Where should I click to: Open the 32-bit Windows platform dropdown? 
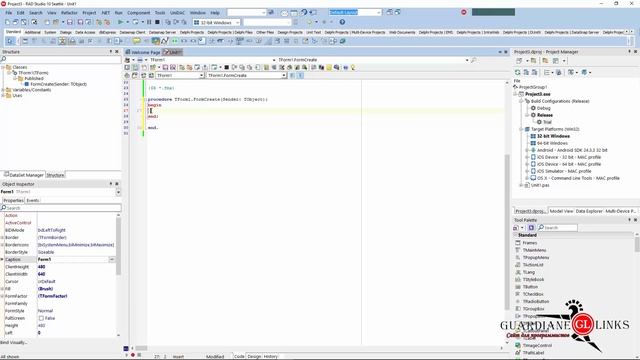pyautogui.click(x=238, y=22)
